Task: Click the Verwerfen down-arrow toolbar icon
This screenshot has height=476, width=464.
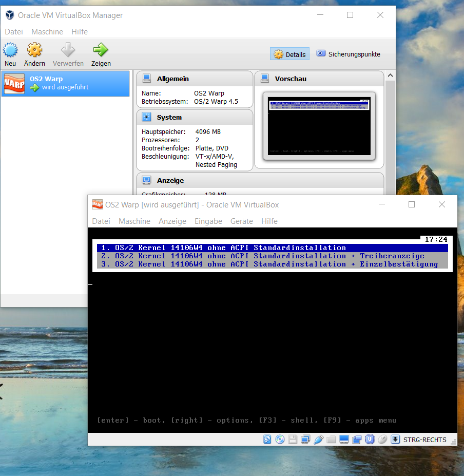Action: pyautogui.click(x=68, y=50)
